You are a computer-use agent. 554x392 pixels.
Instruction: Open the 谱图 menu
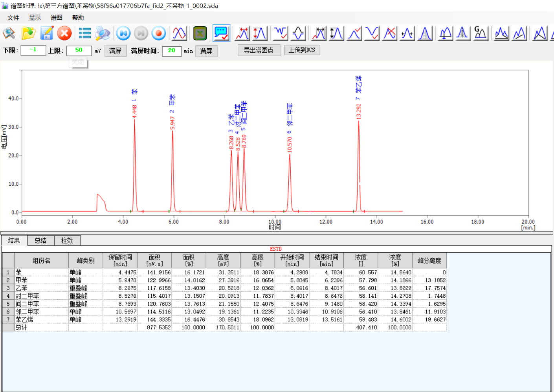(x=56, y=18)
